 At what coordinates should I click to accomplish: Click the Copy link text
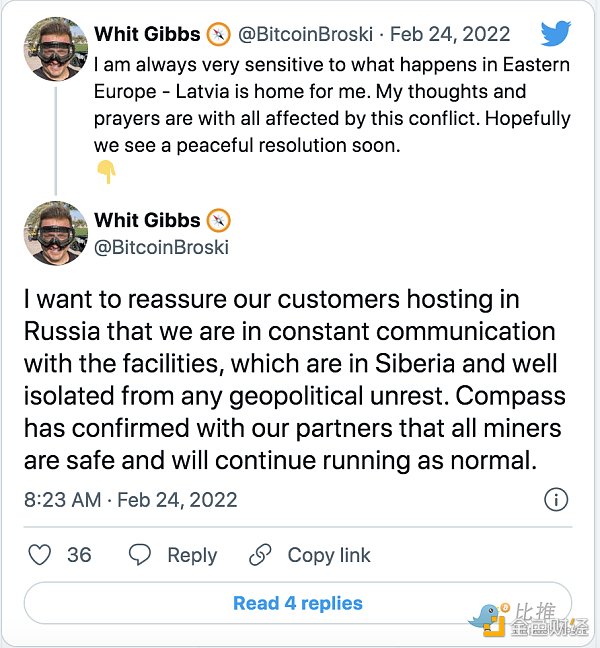[x=329, y=555]
